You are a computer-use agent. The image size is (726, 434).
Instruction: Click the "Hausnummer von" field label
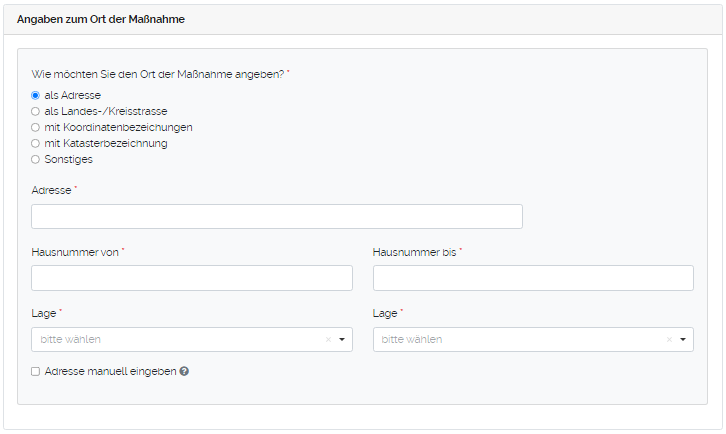click(75, 252)
